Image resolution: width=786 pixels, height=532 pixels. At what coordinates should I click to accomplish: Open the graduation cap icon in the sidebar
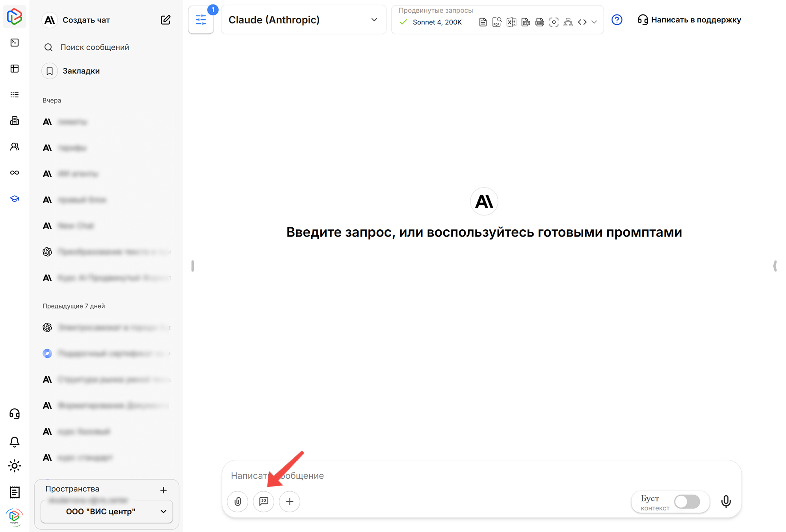(x=15, y=199)
